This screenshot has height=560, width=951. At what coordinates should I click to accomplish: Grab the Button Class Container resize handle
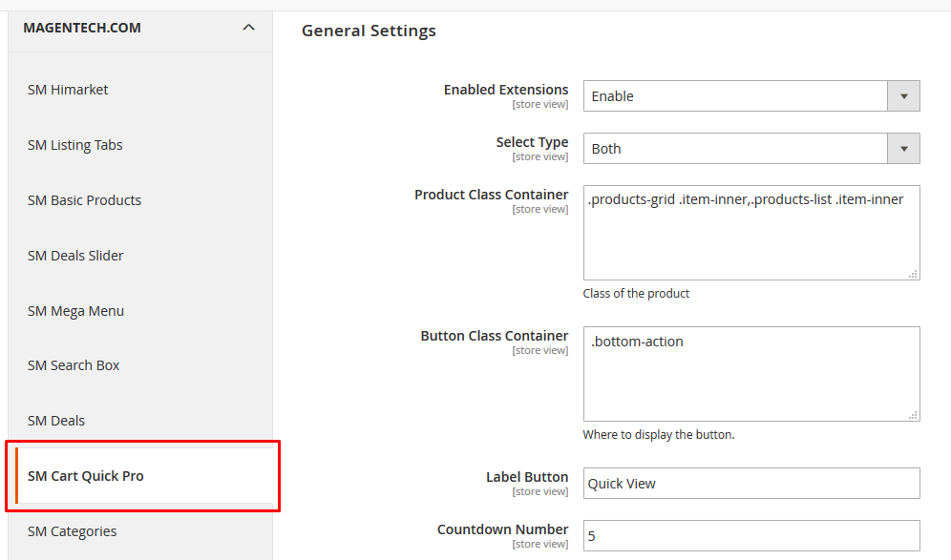point(913,415)
